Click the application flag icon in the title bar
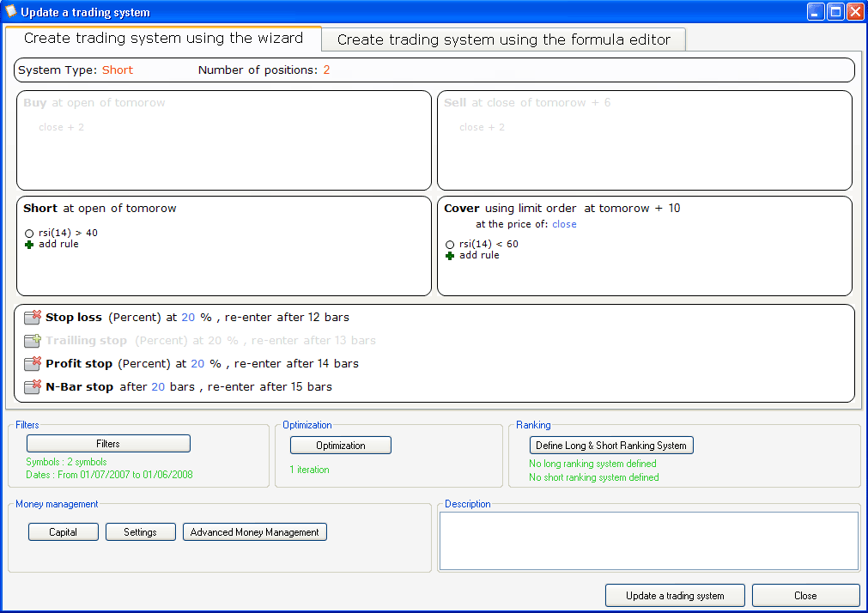 tap(11, 11)
